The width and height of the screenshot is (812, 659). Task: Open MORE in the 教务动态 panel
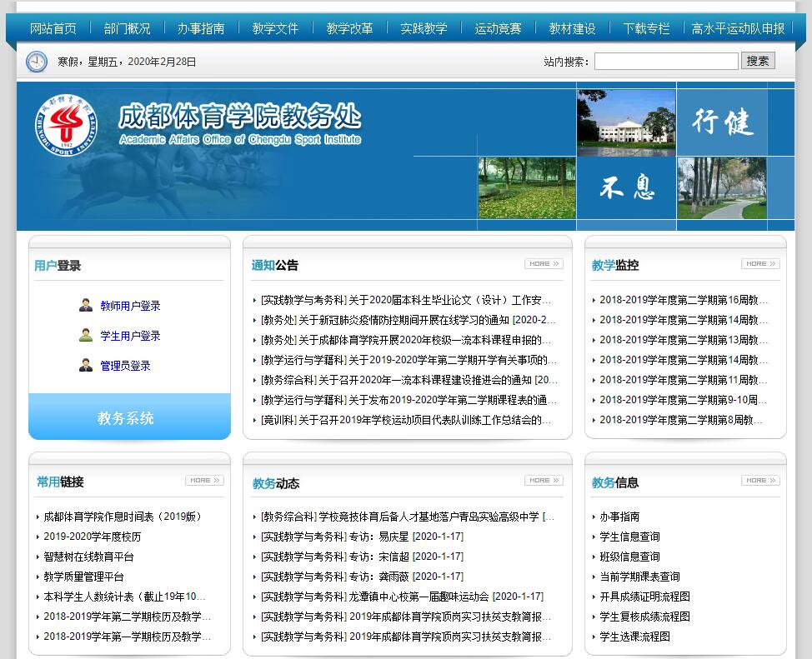point(544,481)
